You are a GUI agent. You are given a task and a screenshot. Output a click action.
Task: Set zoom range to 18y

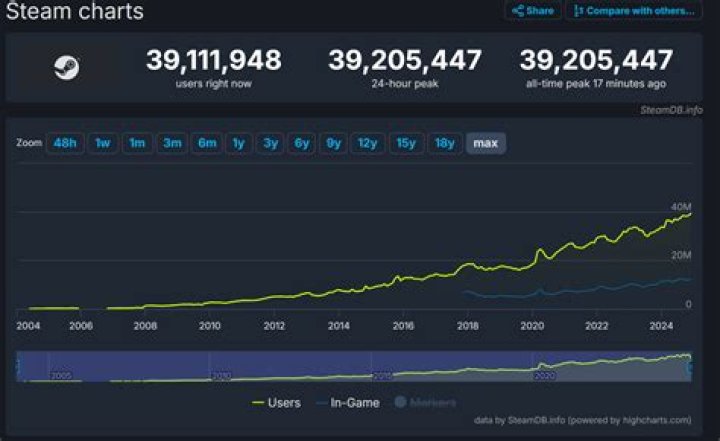tap(444, 143)
